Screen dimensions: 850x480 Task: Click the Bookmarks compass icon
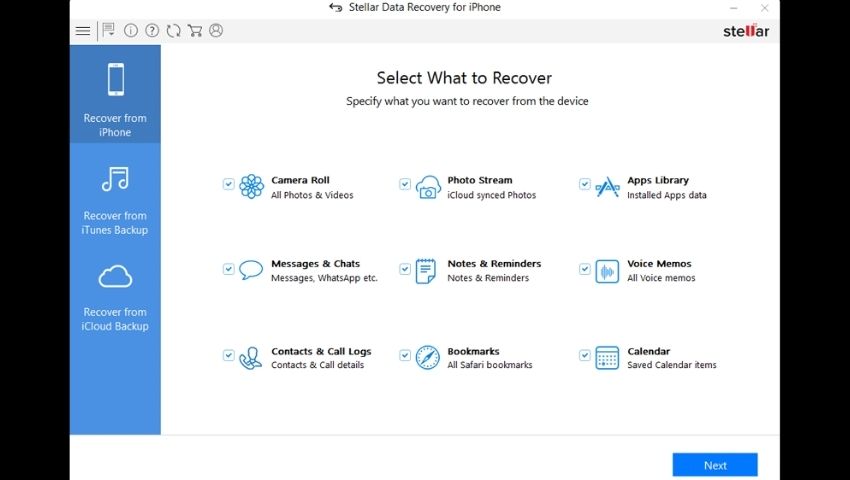pos(428,357)
